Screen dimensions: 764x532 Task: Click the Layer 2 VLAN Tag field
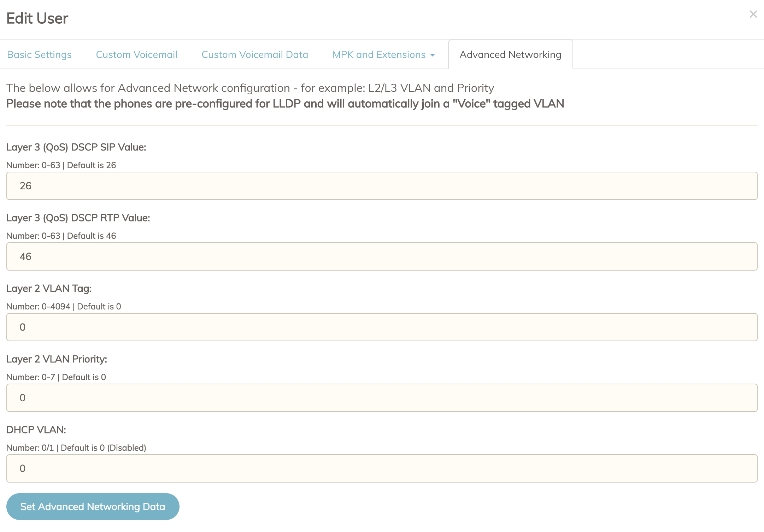point(382,327)
